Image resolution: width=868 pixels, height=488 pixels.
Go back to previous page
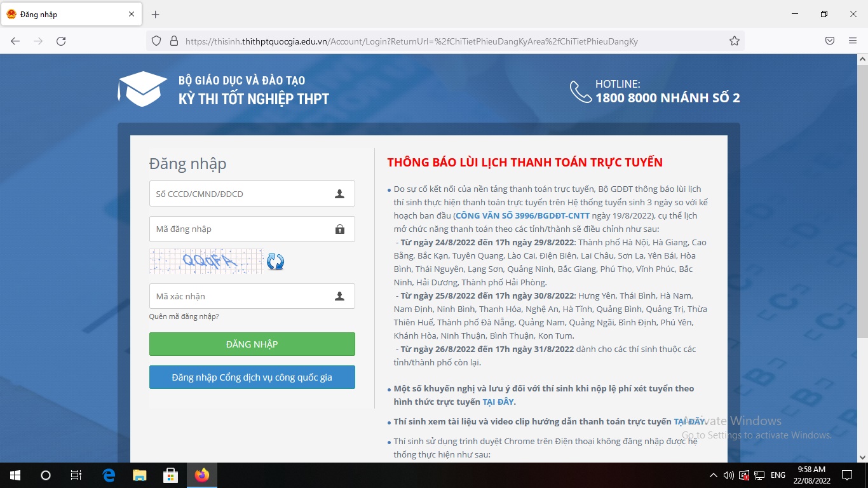click(x=15, y=41)
